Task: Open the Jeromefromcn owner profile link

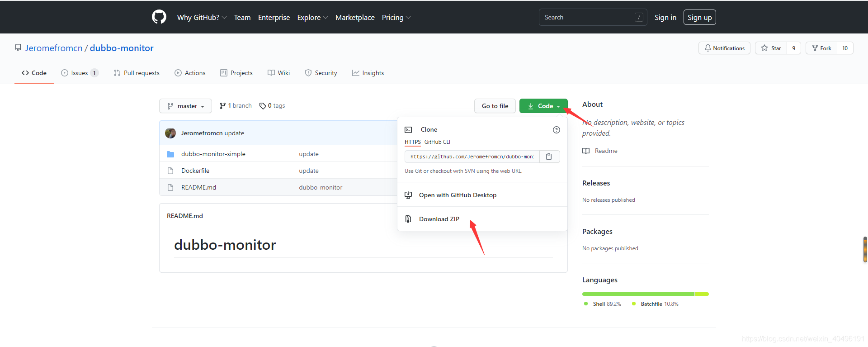Action: tap(54, 48)
